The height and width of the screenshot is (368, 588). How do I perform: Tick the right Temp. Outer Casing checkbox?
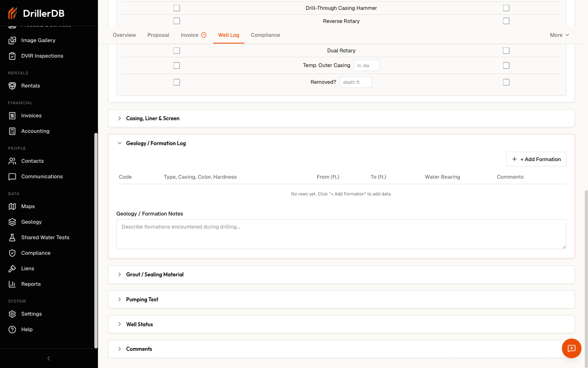506,65
